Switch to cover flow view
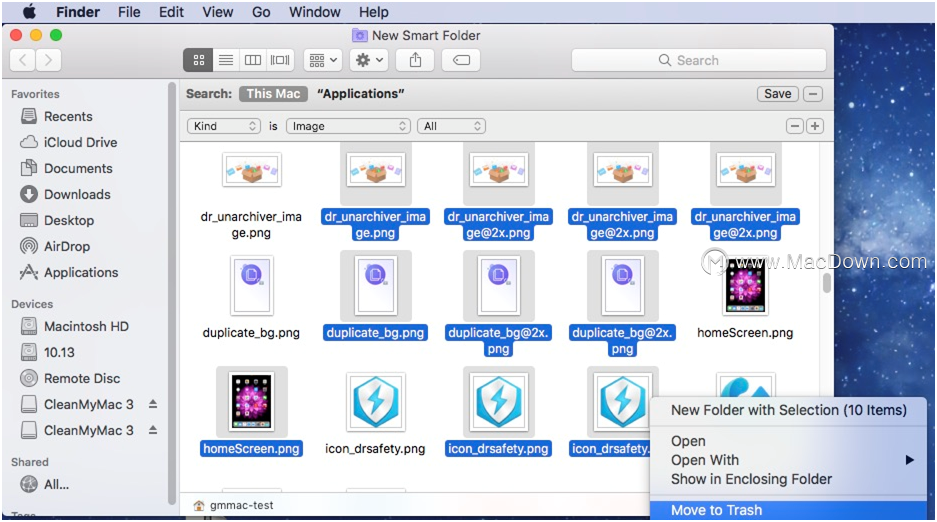This screenshot has height=522, width=937. pyautogui.click(x=280, y=60)
